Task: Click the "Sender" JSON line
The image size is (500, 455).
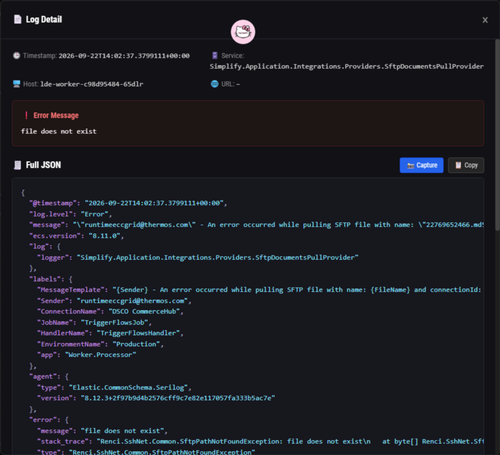Action: (x=114, y=301)
